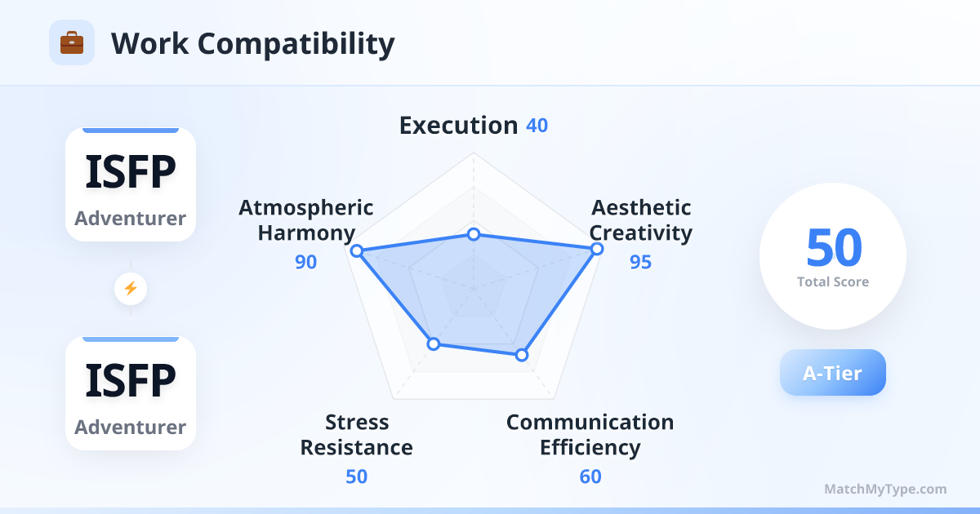Click the Execution axis label
The image size is (980, 514).
click(x=458, y=126)
